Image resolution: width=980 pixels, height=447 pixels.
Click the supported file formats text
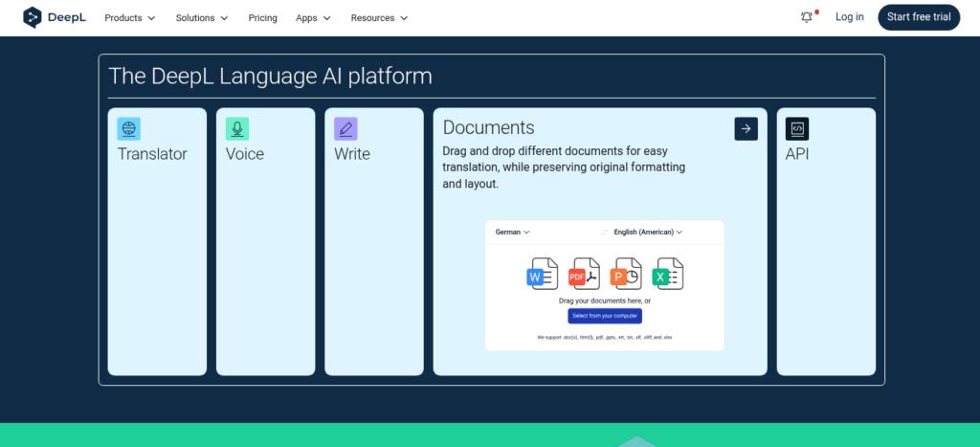605,337
